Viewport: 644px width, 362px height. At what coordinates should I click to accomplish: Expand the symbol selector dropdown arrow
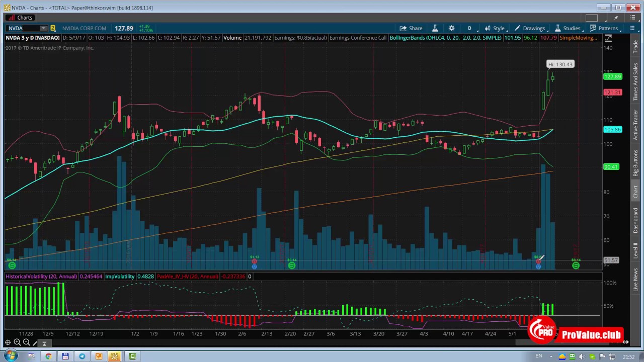44,28
